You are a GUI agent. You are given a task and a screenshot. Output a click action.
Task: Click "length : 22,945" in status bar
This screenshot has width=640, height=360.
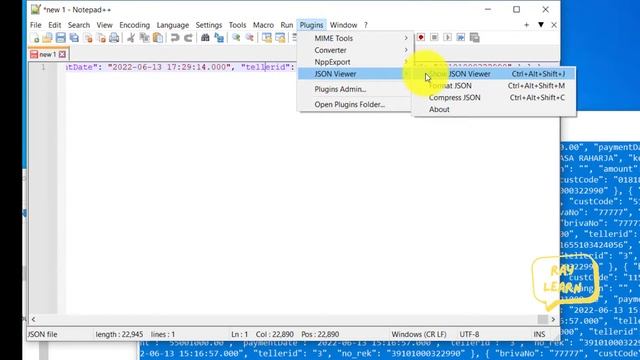(x=119, y=334)
